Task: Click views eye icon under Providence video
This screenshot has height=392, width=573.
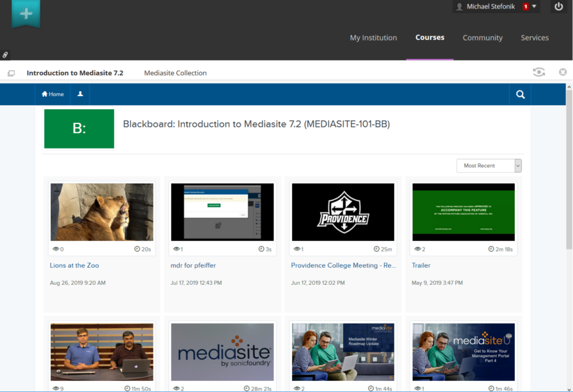Action: (297, 249)
